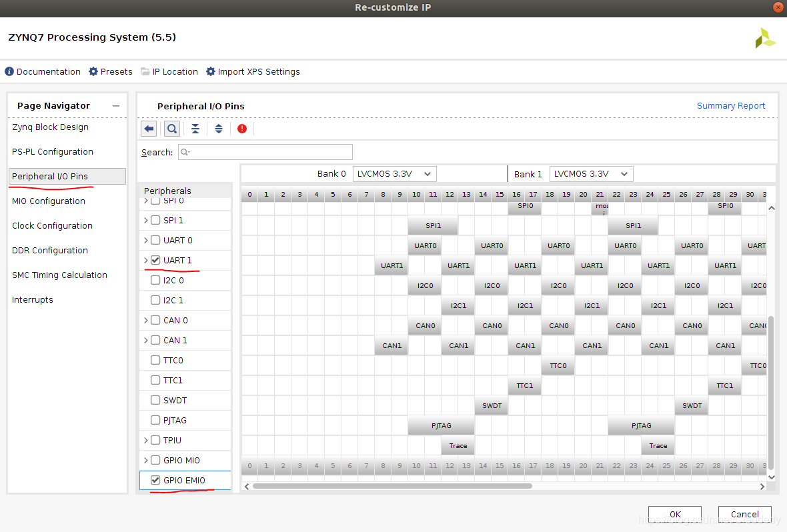Select UART1 block at pins 8-9
Viewport: 787px width, 532px height.
(x=391, y=265)
